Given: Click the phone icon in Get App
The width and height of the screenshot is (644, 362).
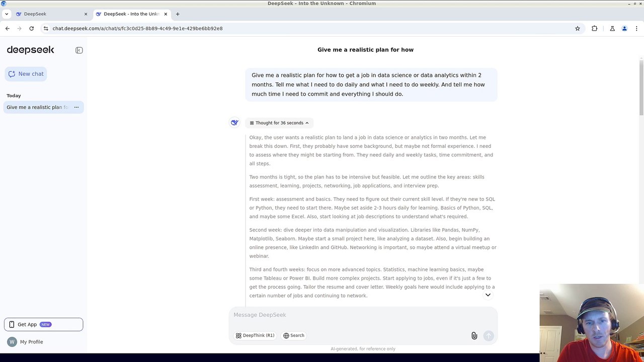Looking at the screenshot, I should [12, 324].
